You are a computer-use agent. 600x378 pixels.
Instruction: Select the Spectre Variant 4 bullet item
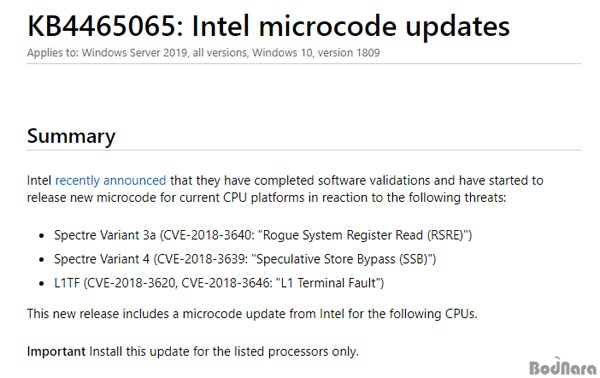245,259
